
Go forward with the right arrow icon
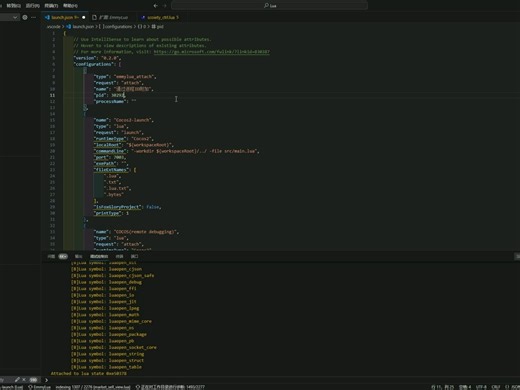click(x=164, y=6)
